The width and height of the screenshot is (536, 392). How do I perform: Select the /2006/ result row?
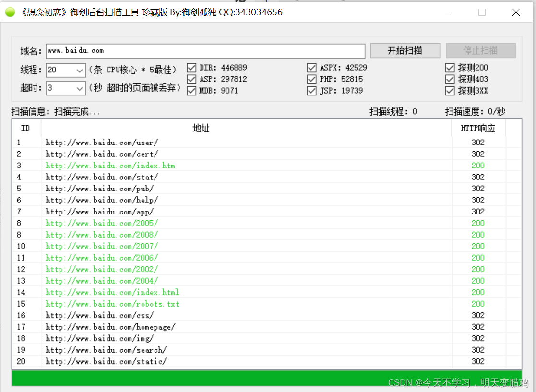(x=267, y=258)
